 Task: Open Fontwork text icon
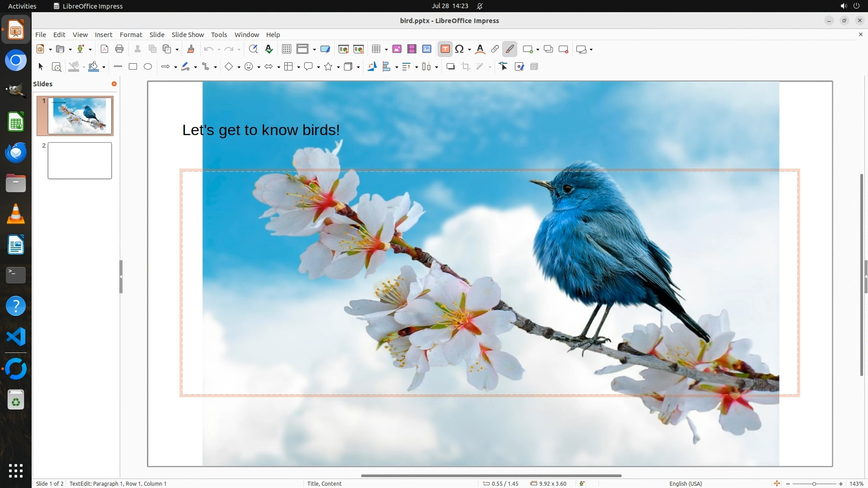(480, 49)
